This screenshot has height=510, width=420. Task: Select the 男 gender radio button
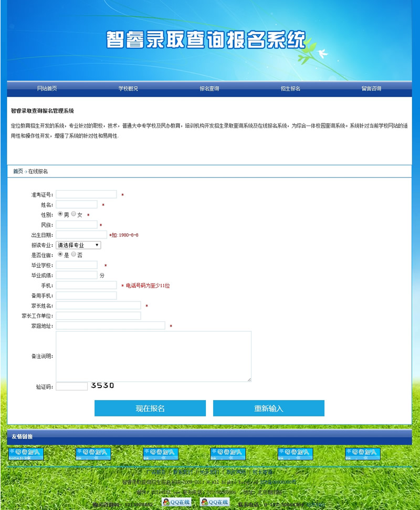(60, 214)
